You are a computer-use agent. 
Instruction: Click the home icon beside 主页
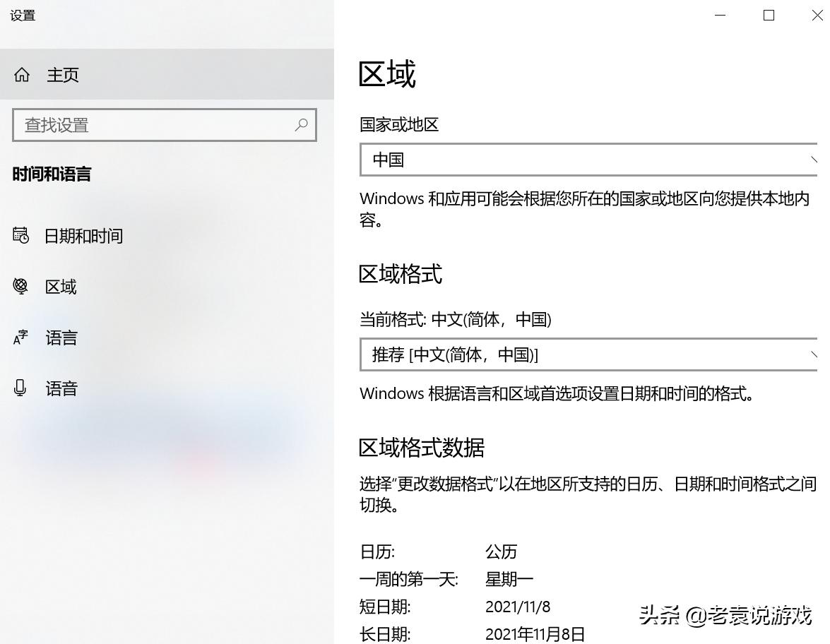tap(21, 75)
